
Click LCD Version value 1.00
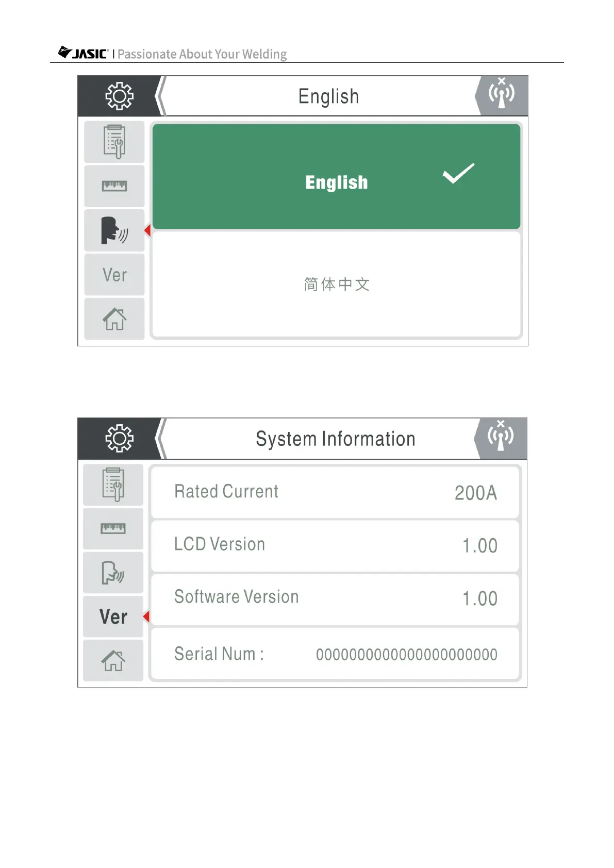(x=480, y=546)
